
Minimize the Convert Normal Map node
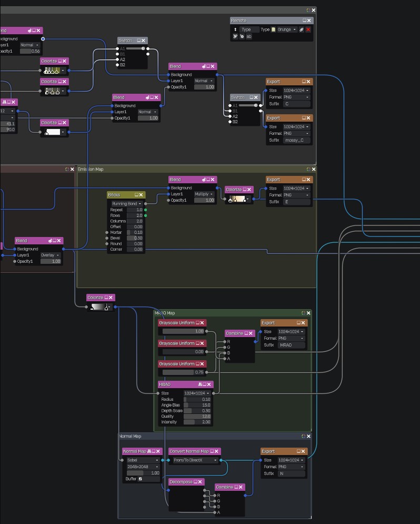212,451
